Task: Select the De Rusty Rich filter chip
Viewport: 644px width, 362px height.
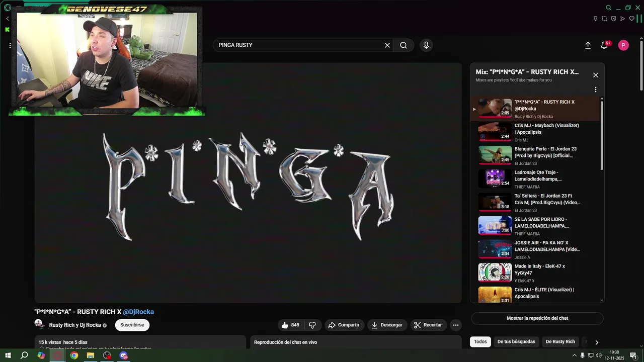Action: 560,342
